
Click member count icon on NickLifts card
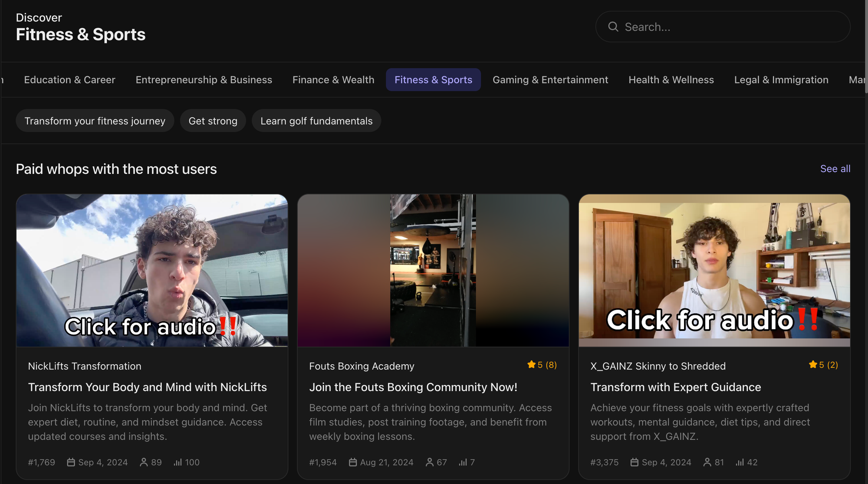144,462
